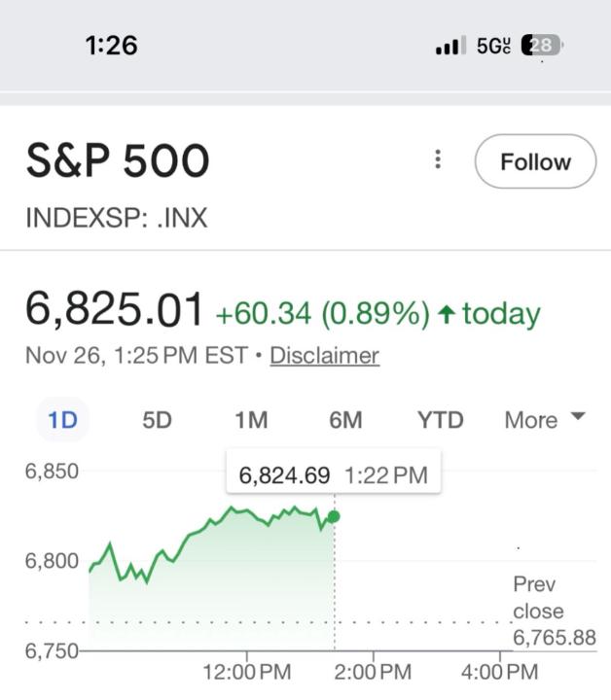The width and height of the screenshot is (611, 700).
Task: Expand the More time ranges dropdown
Action: point(545,420)
